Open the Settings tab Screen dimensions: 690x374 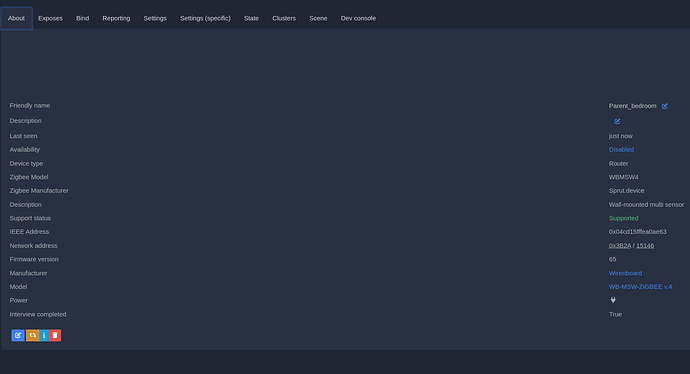point(155,18)
